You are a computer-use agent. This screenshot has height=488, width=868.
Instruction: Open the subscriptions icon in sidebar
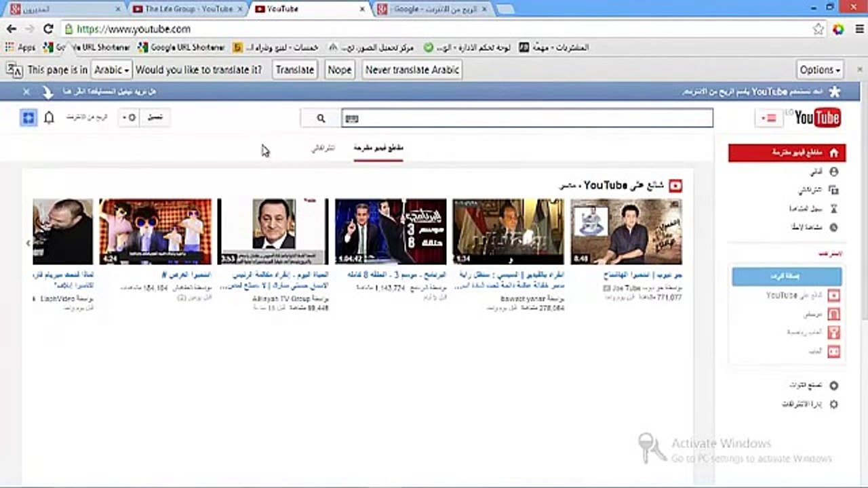click(x=834, y=190)
